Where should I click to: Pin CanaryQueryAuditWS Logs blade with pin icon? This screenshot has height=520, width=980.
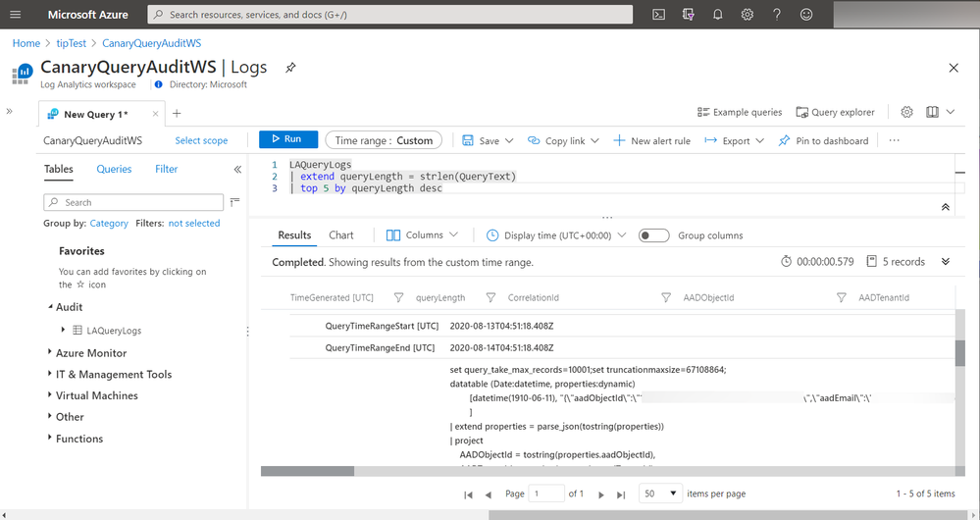click(x=290, y=68)
